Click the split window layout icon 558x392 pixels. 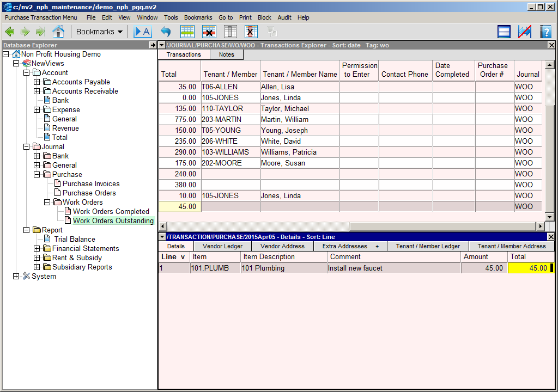point(504,32)
